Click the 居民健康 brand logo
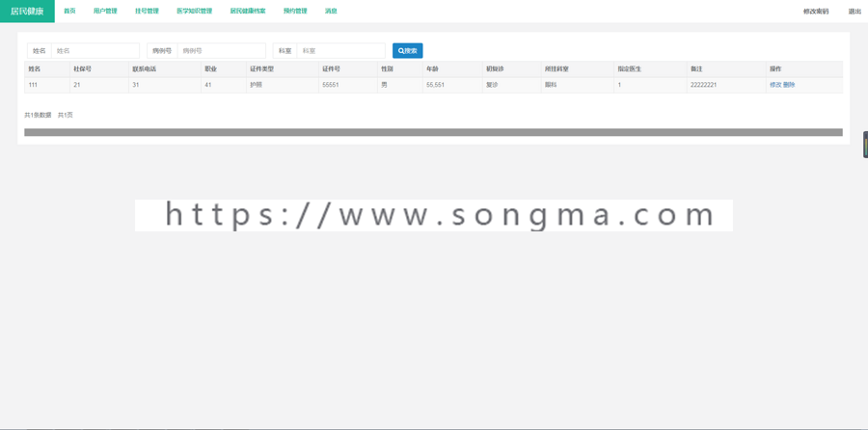This screenshot has height=430, width=868. 27,11
